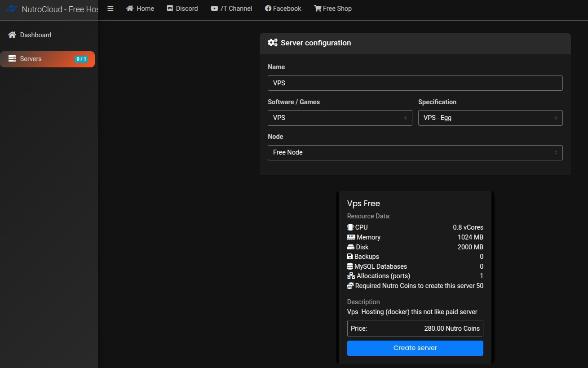Click the MySQL Databases icon
Image resolution: width=588 pixels, height=368 pixels.
[x=350, y=266]
